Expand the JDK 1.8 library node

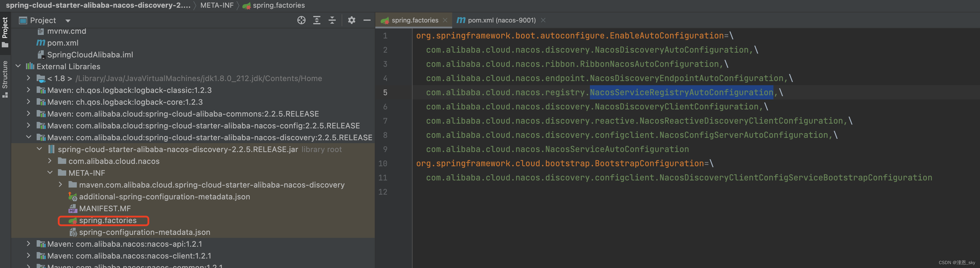click(x=29, y=78)
